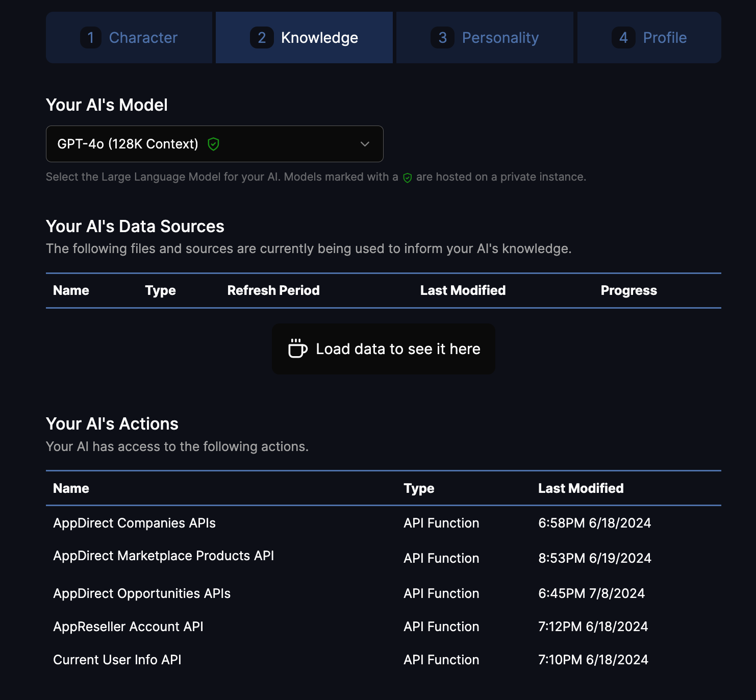Click the Progress column header
The height and width of the screenshot is (700, 756).
628,290
